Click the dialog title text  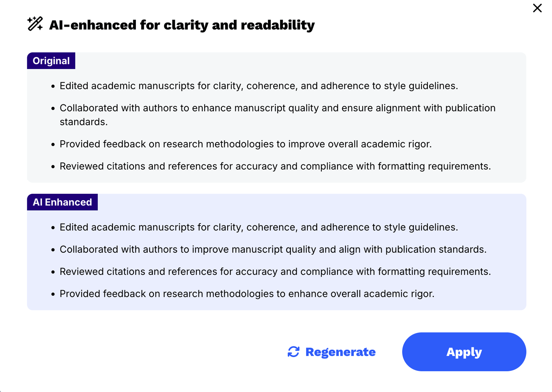182,24
